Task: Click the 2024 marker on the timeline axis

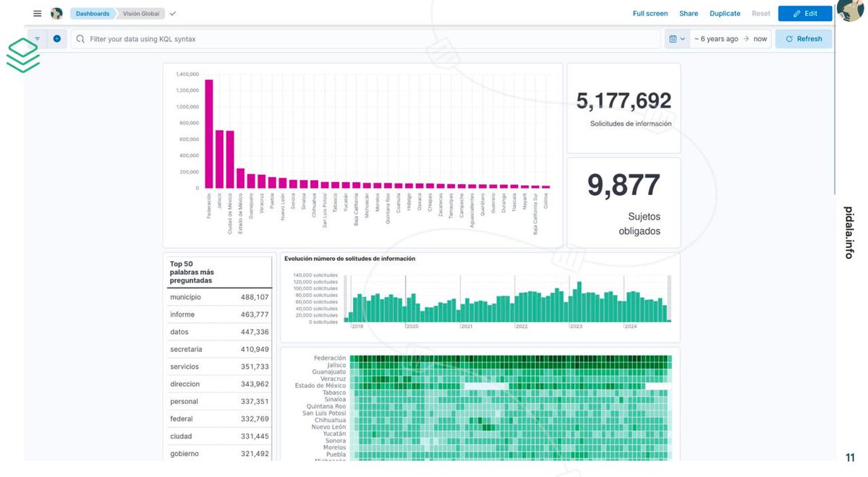Action: 631,327
